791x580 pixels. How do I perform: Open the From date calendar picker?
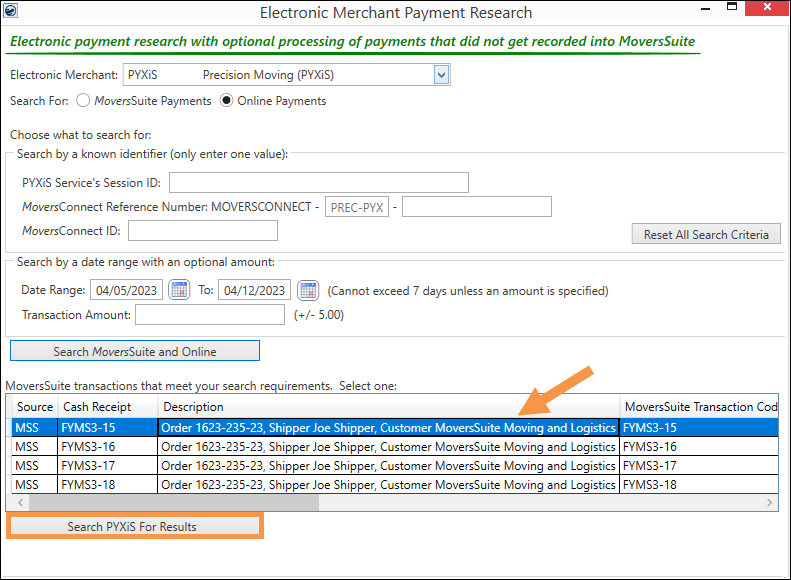click(x=179, y=291)
